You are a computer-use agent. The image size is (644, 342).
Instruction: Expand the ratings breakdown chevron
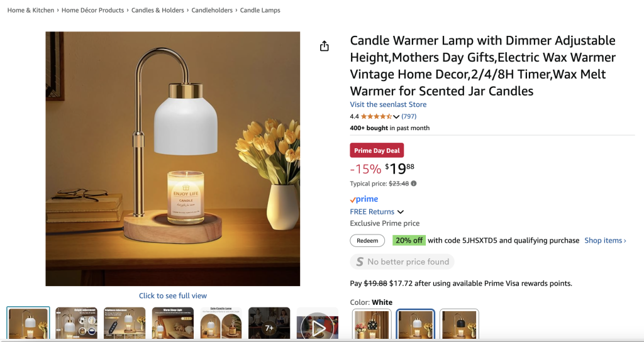point(396,117)
